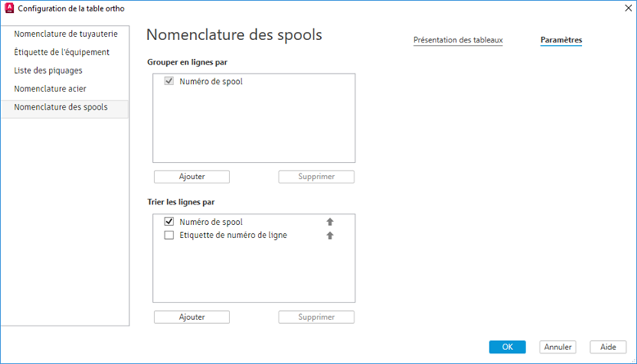The height and width of the screenshot is (364, 637).
Task: Click the Annuler button
Action: (x=557, y=347)
